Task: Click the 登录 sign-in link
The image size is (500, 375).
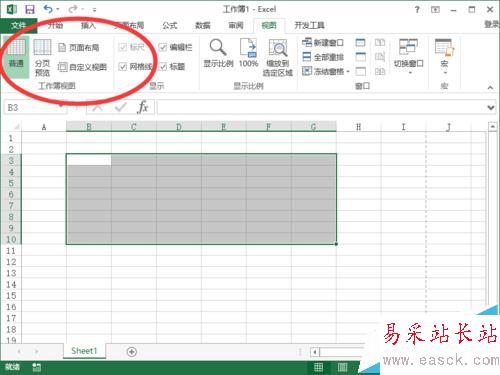Action: pos(492,24)
